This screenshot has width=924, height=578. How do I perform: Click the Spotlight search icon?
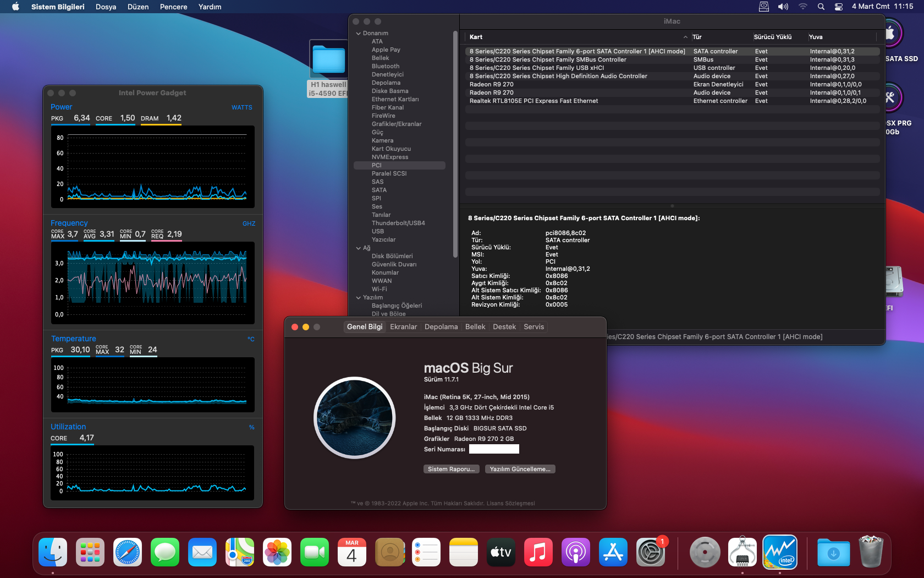821,7
